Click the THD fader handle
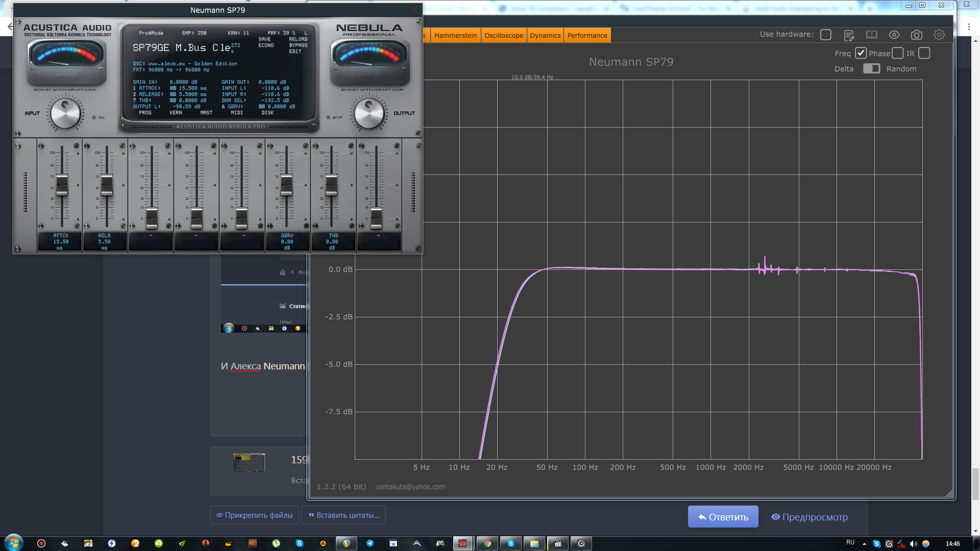This screenshot has height=551, width=980. (331, 185)
